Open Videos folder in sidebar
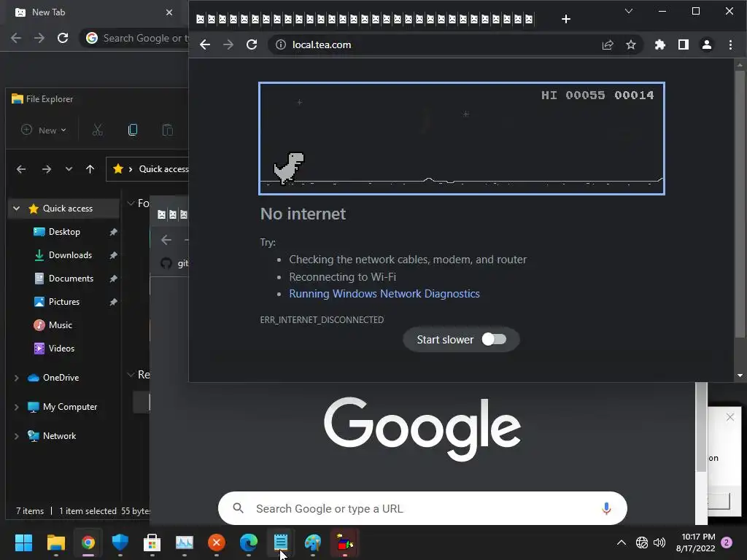The image size is (747, 560). [61, 349]
